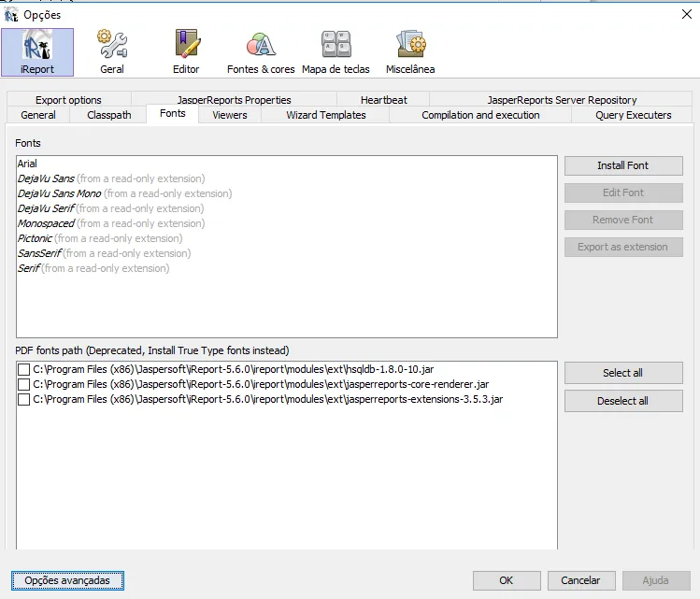
Task: Select the Pictonic font entry
Action: (287, 238)
